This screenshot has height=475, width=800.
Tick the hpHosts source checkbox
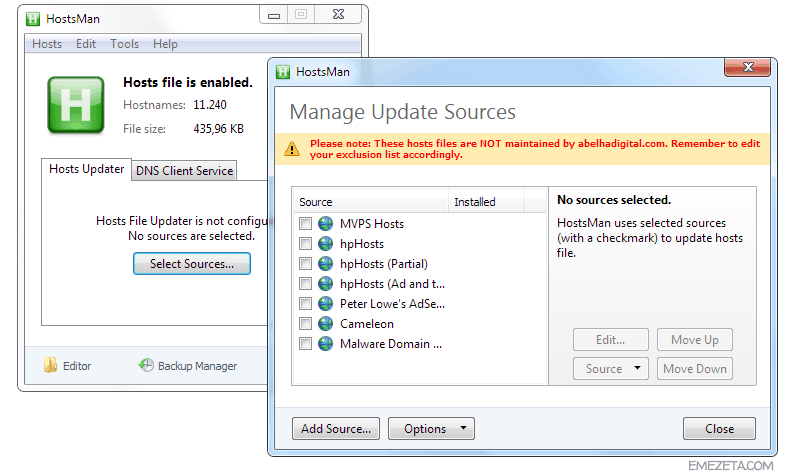[x=305, y=243]
